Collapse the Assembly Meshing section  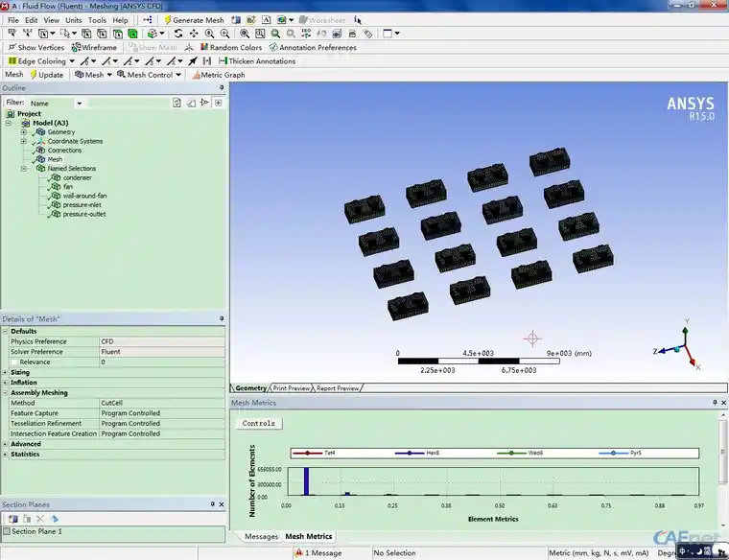(5, 393)
